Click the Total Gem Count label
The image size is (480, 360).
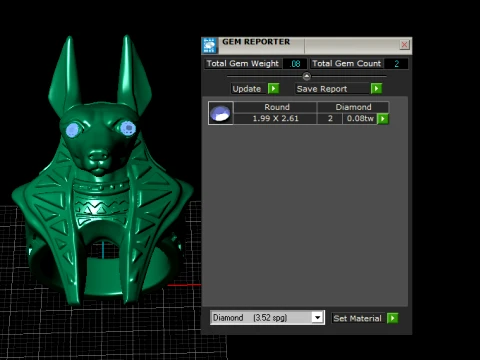[346, 64]
